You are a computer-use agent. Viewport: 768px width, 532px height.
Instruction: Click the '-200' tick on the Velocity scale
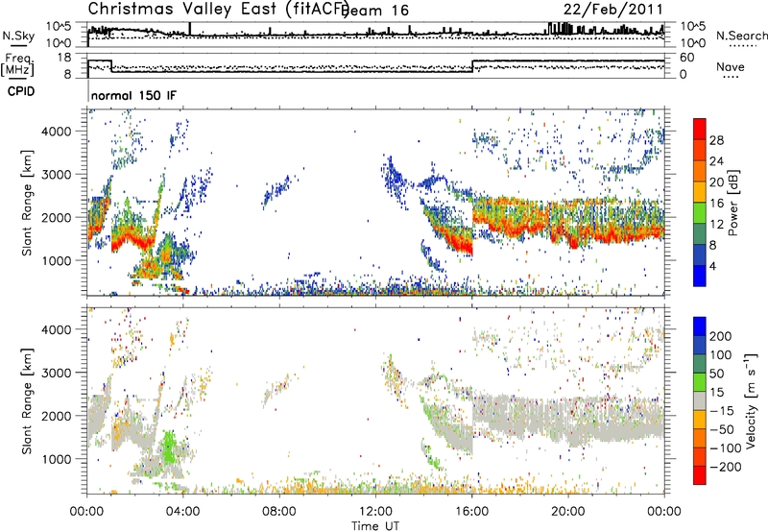726,467
